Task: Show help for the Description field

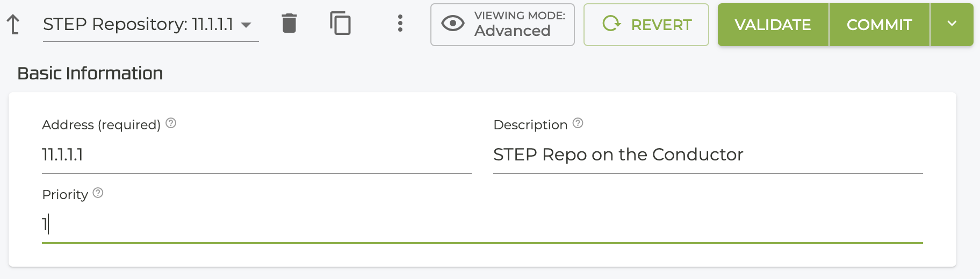Action: [578, 123]
